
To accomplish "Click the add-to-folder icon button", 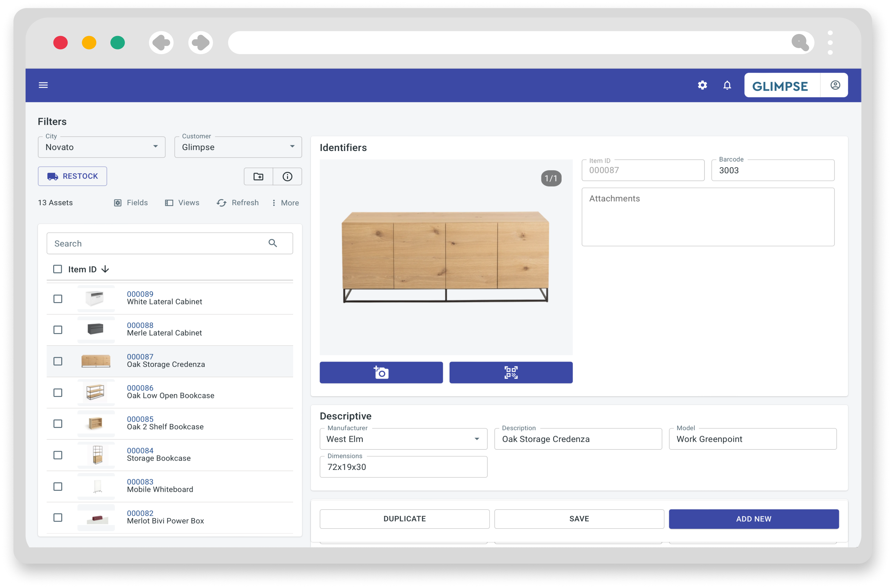I will click(x=258, y=176).
